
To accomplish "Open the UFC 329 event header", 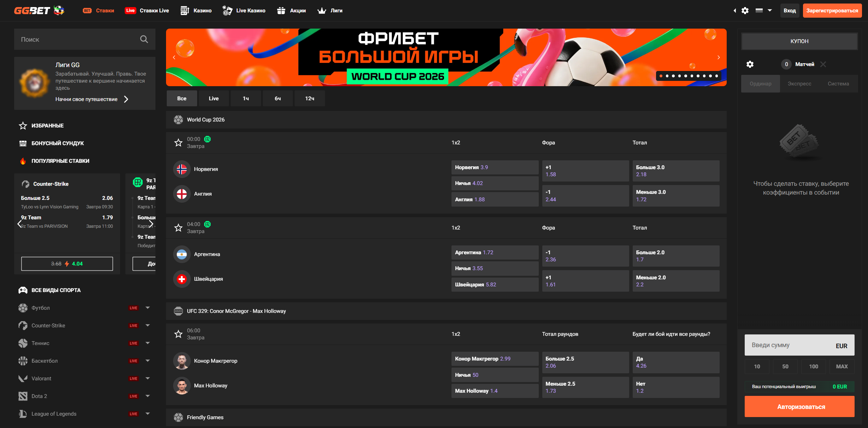I will coord(446,311).
